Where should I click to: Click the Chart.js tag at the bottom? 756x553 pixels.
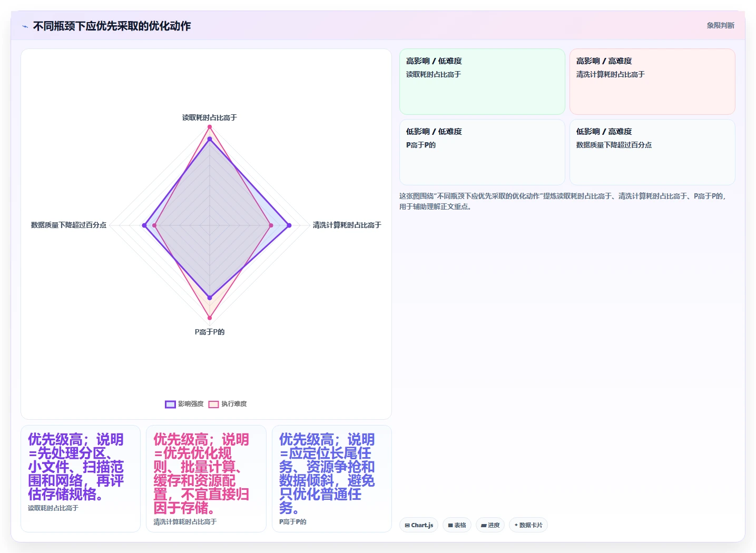[x=419, y=525]
